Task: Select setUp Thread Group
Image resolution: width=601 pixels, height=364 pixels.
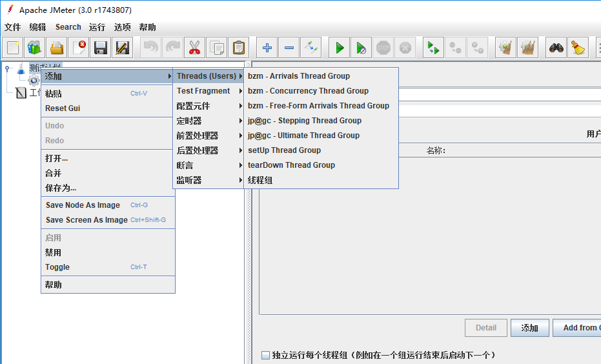Action: (x=321, y=150)
